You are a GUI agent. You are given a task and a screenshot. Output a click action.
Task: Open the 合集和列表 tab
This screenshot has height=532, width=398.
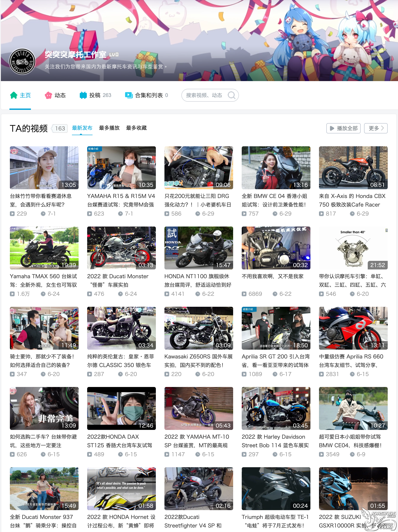[x=146, y=95]
